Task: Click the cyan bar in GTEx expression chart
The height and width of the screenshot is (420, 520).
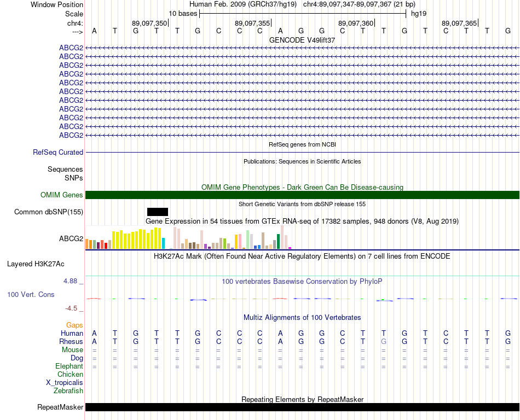Action: point(163,243)
